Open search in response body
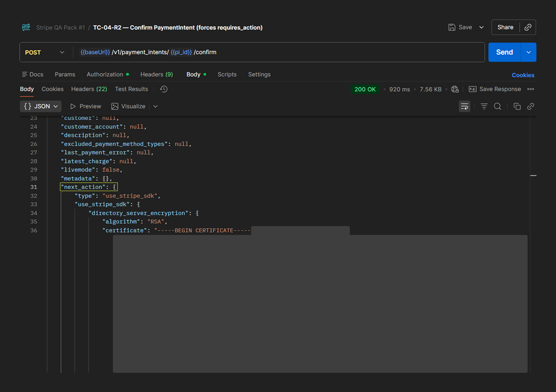Viewport: 556px width, 392px height. point(497,106)
